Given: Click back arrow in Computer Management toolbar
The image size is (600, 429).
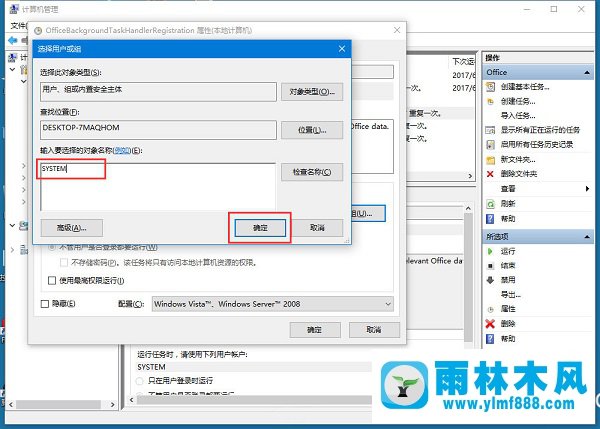Looking at the screenshot, I should coord(12,40).
